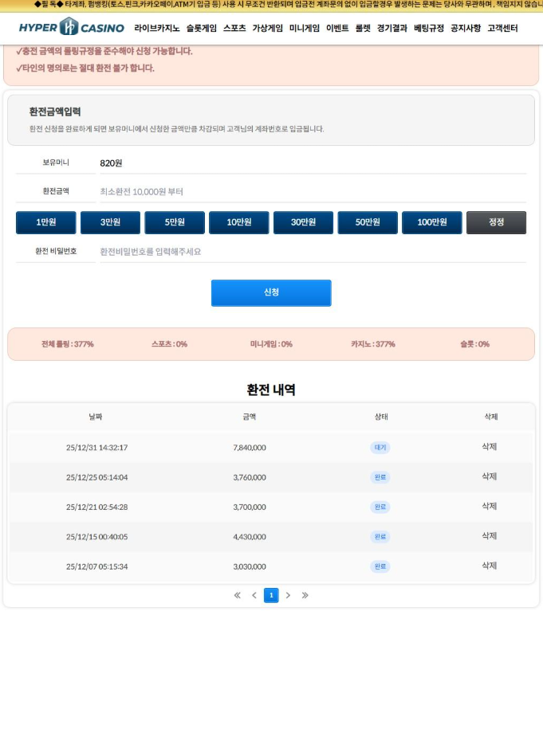Click the 환전 비밀번호 input field
Viewport: 543px width, 756px height.
click(311, 252)
